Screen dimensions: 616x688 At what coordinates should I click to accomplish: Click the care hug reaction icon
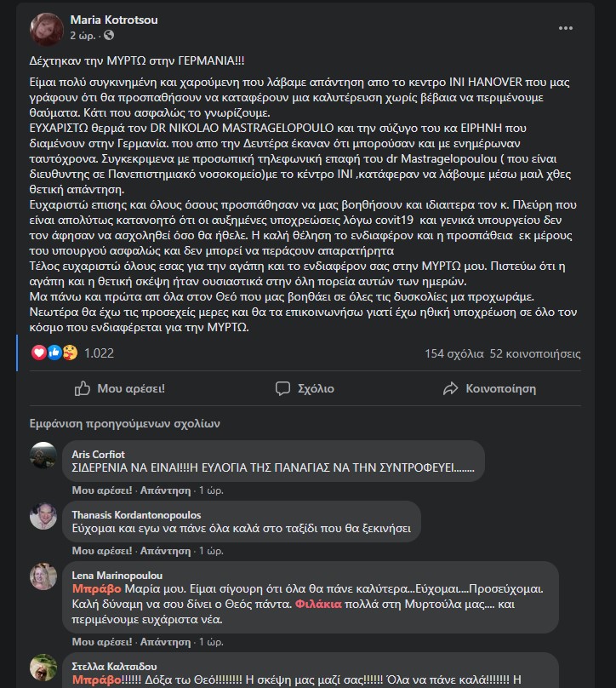70,353
